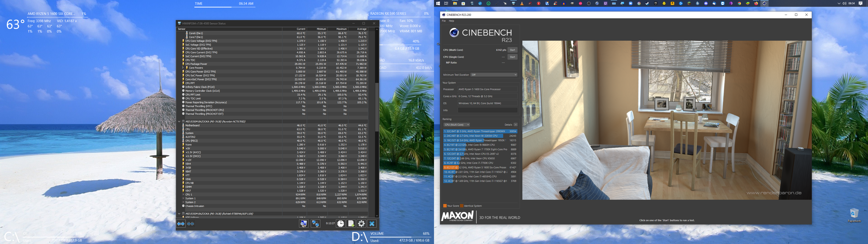Open HWiNFO sensor settings gear icon
Viewport: 868px width, 244px height.
pos(362,224)
